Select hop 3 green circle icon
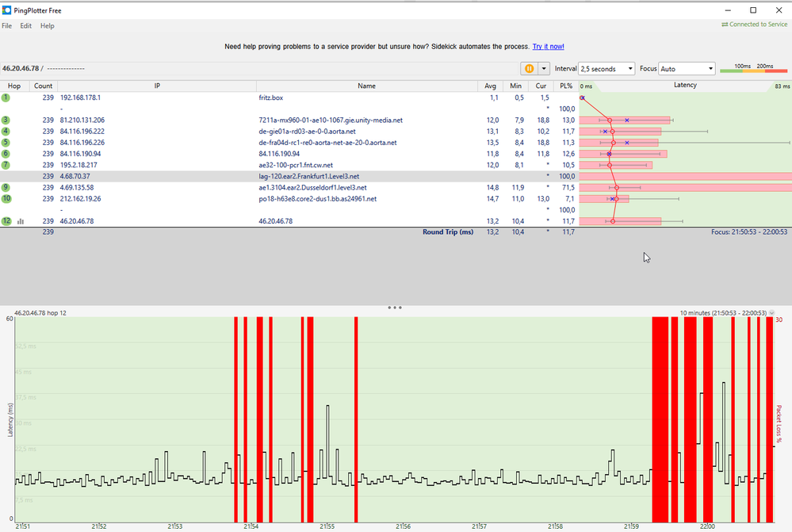The width and height of the screenshot is (792, 532). (6, 120)
